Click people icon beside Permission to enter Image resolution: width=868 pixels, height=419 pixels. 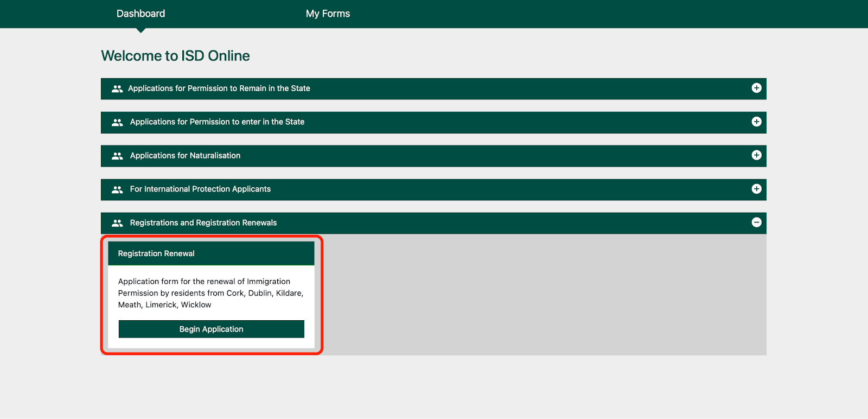coord(117,122)
